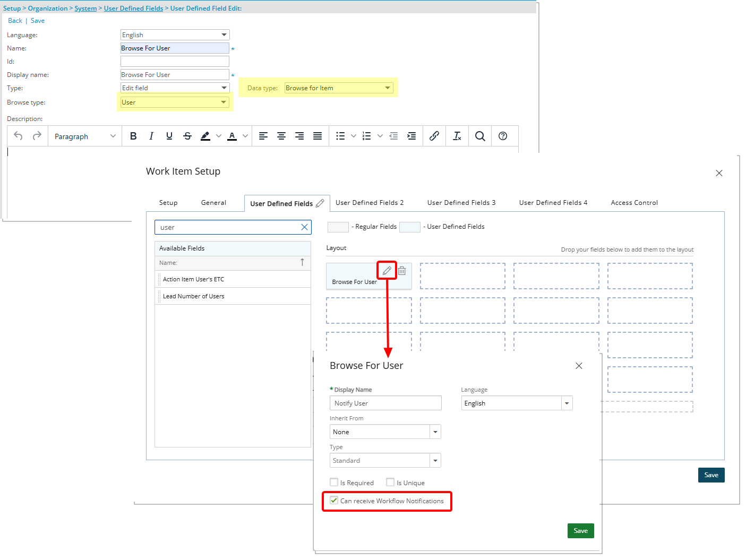Enable Can receive Workflow Notifications
This screenshot has width=746, height=560.
point(333,500)
